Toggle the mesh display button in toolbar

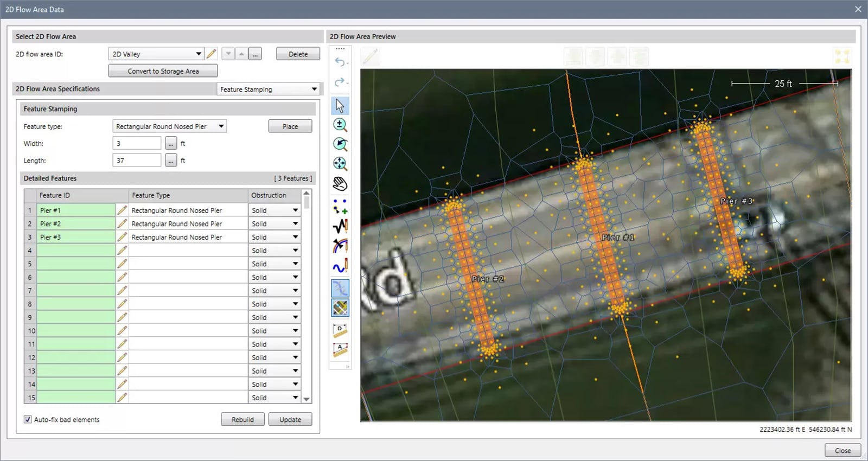(x=340, y=288)
